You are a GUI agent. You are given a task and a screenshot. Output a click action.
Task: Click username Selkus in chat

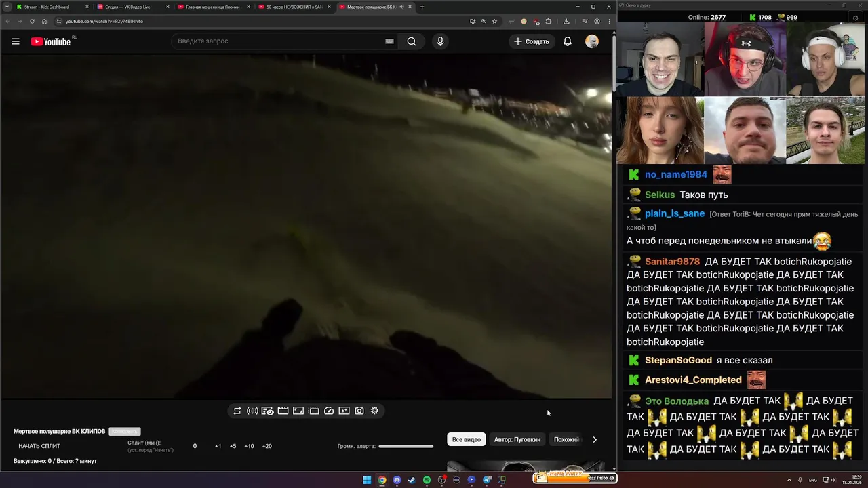point(660,195)
